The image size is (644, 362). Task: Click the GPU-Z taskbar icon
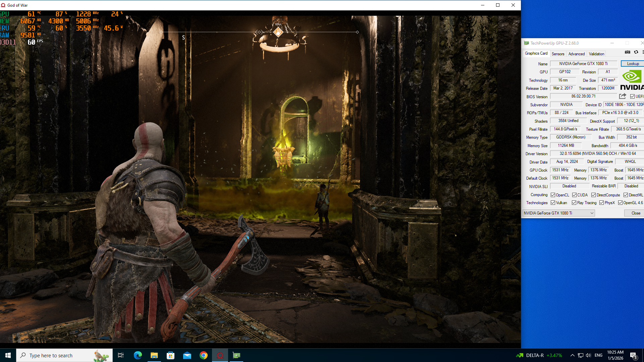(236, 355)
